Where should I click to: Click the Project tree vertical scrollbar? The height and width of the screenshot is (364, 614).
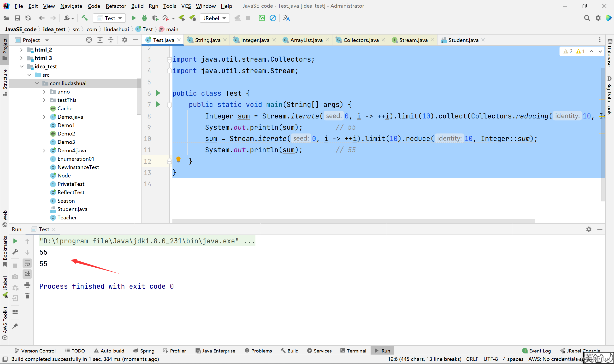(139, 97)
